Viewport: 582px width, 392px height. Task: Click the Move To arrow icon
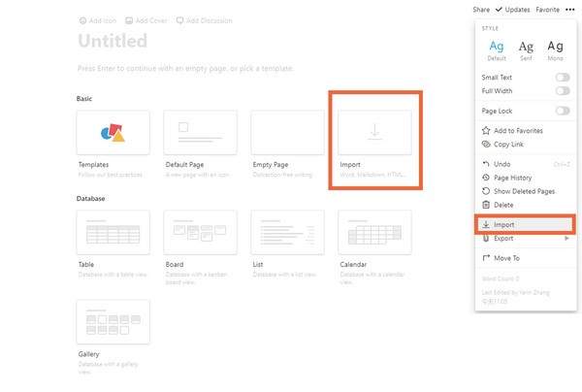[x=486, y=258]
